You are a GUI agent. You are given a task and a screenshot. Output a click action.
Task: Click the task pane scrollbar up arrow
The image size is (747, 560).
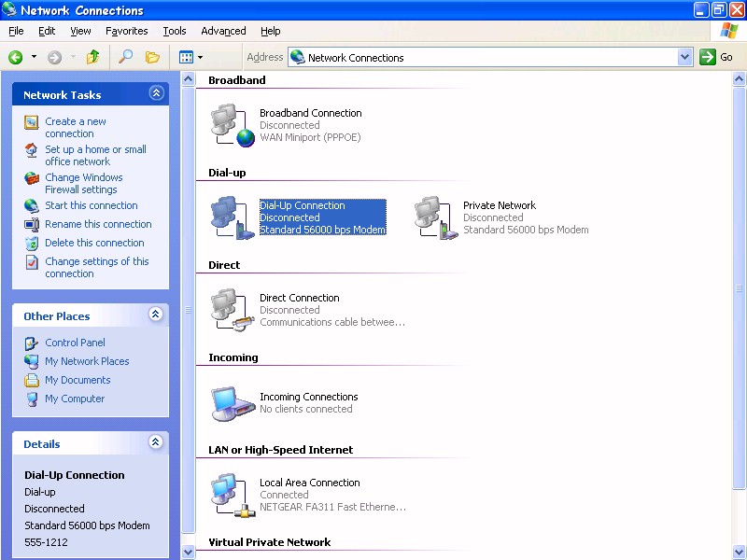[189, 78]
